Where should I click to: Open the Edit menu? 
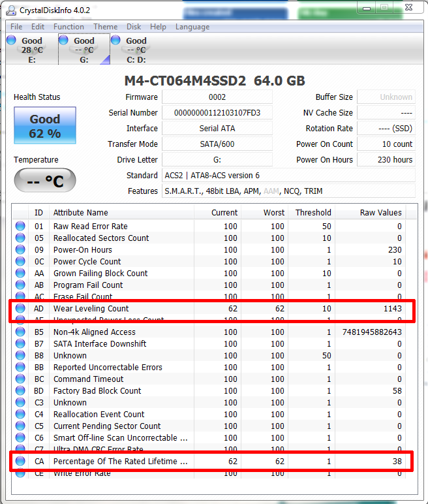38,27
